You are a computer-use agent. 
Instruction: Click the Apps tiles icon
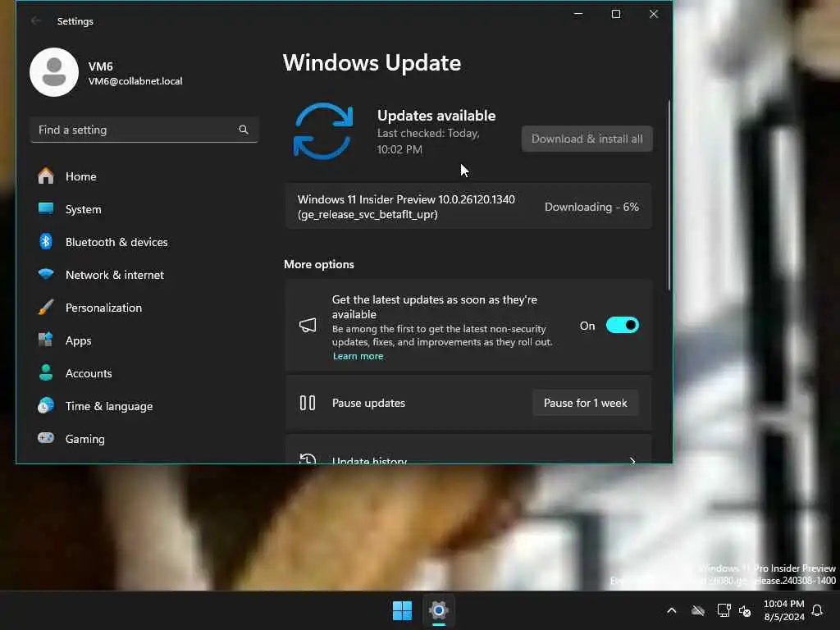(x=46, y=340)
